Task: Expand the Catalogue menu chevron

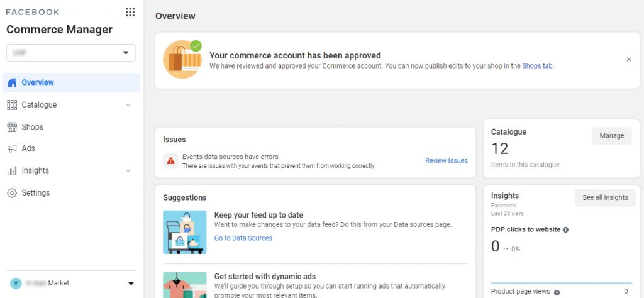Action: click(x=128, y=105)
